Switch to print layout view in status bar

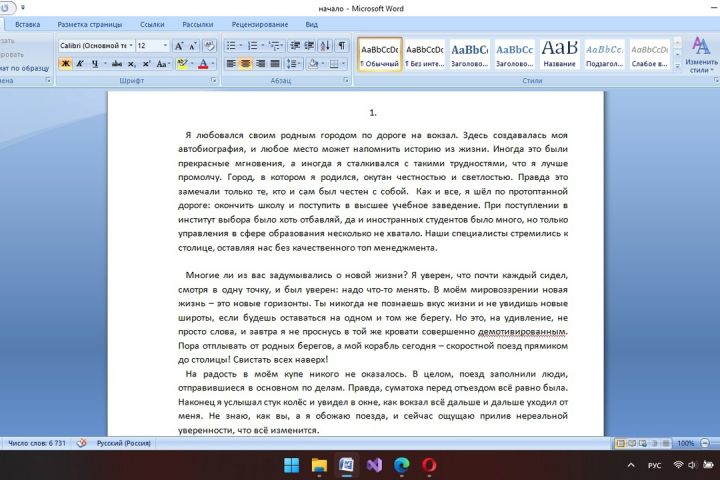pos(620,443)
